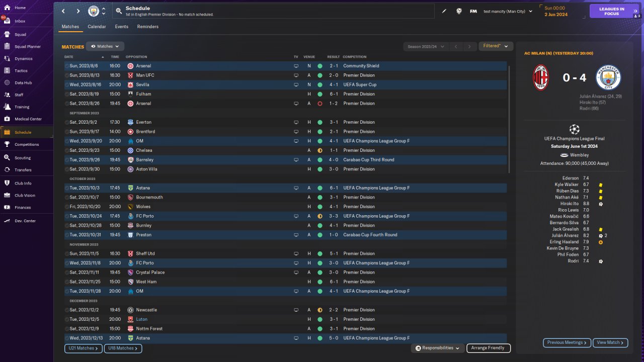Sort by the Date column header
The width and height of the screenshot is (644, 362).
(x=68, y=57)
